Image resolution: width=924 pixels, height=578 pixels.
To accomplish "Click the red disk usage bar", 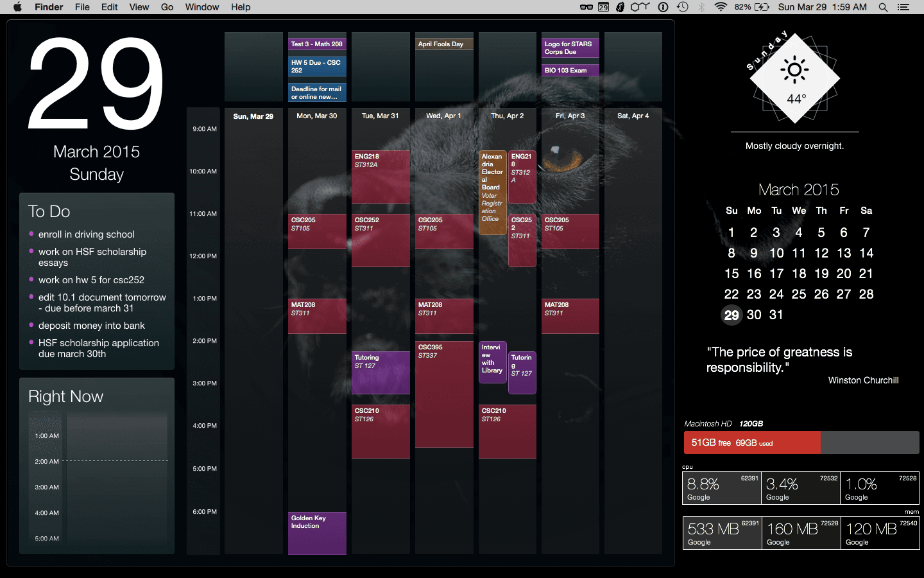I will pos(752,442).
